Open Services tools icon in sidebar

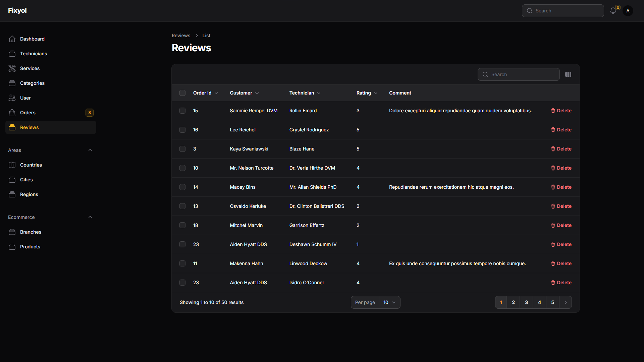12,68
